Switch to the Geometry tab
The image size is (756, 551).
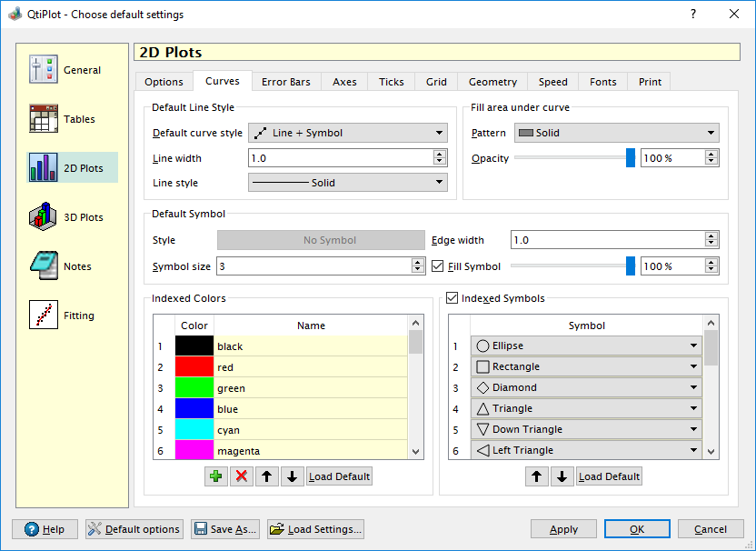click(x=492, y=82)
